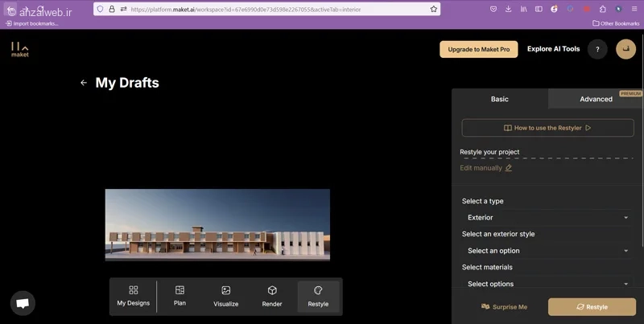Click the tracking protection shield icon

coord(100,9)
